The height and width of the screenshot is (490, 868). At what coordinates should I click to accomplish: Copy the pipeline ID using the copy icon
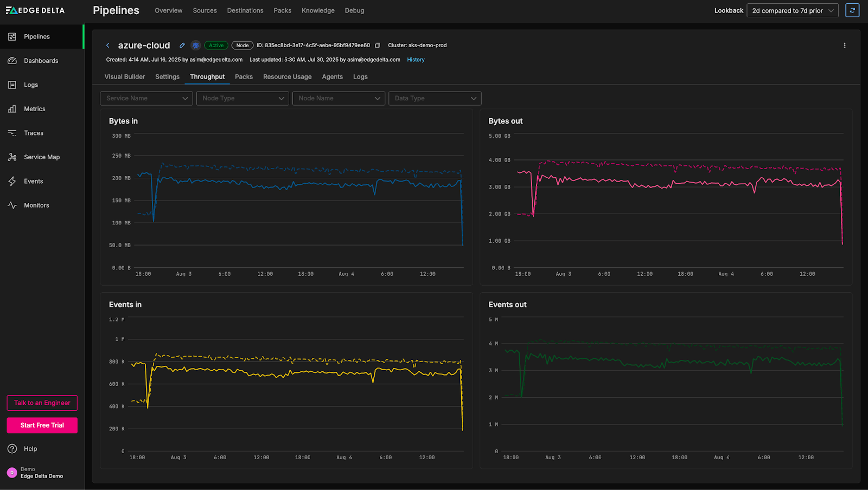click(378, 46)
